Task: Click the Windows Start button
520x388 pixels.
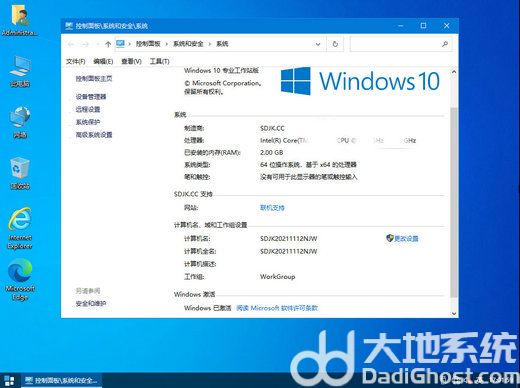Action: click(x=9, y=381)
